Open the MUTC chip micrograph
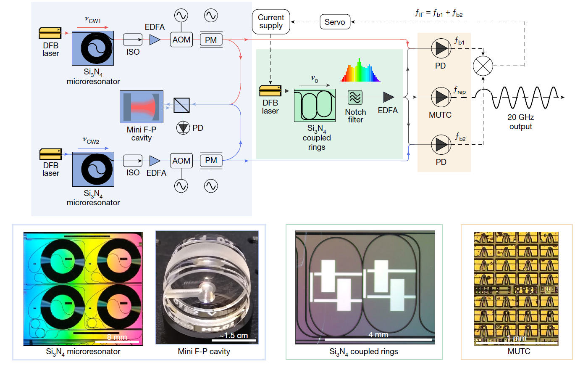This screenshot has width=588, height=368. coord(516,289)
